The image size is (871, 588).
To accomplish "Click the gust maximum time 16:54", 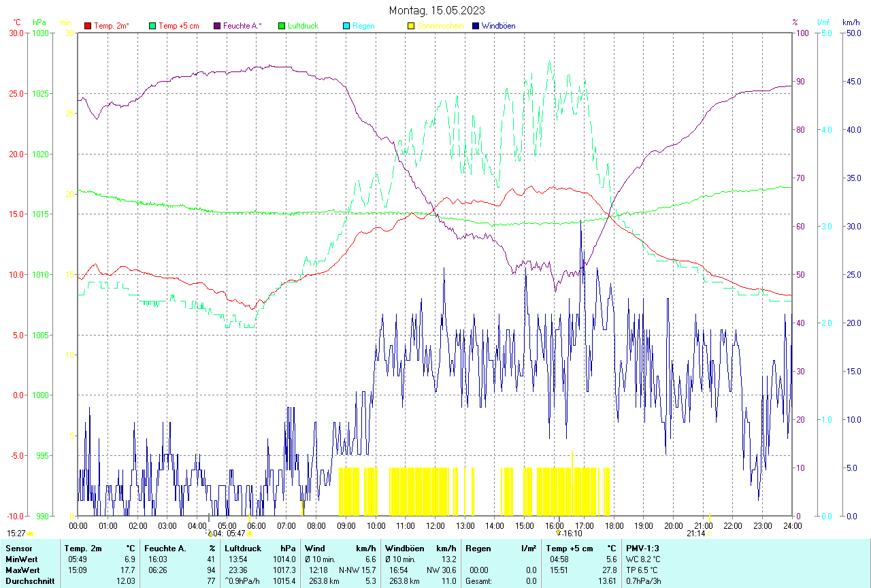I will coord(399,570).
